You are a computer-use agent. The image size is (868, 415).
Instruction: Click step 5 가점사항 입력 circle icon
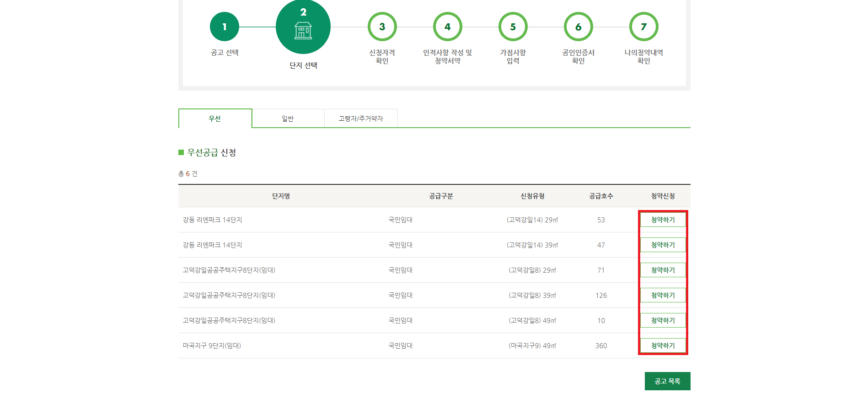(513, 27)
